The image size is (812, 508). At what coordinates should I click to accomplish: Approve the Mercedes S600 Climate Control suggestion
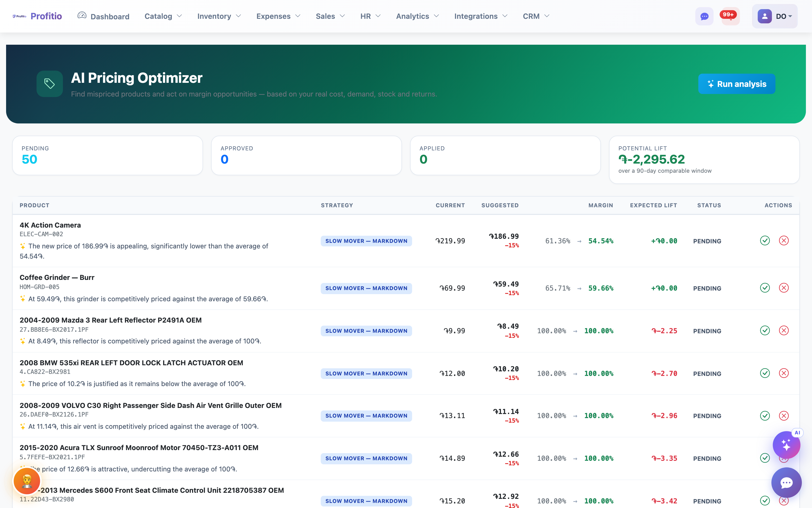point(765,501)
